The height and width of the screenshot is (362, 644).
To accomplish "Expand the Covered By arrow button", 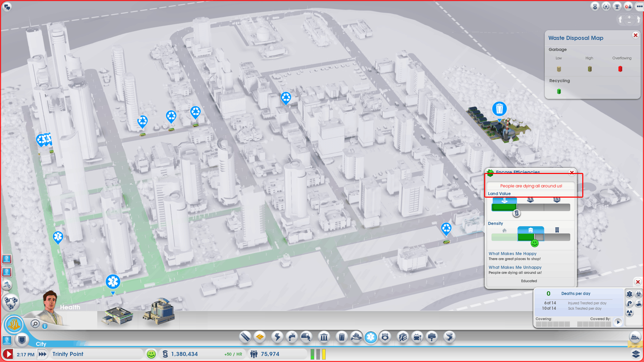I will 618,322.
